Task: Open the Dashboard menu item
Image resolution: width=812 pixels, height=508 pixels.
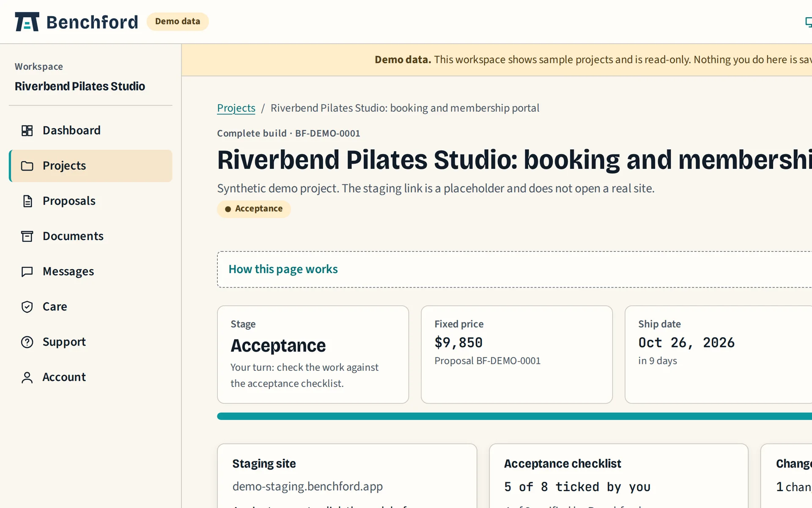Action: pyautogui.click(x=91, y=130)
